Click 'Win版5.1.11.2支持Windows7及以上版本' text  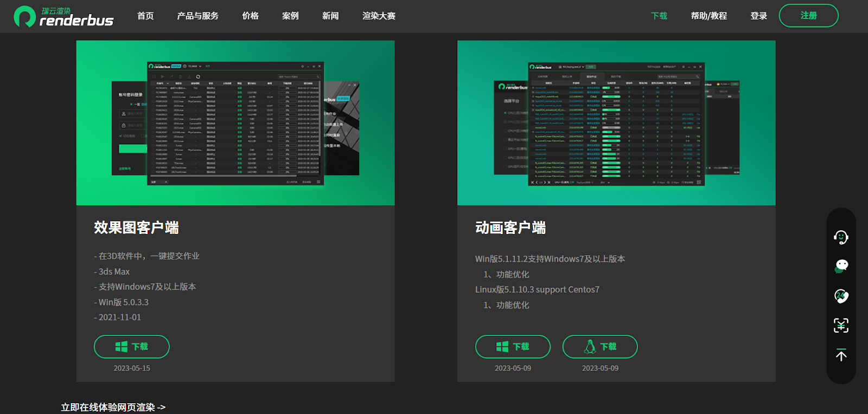[550, 259]
